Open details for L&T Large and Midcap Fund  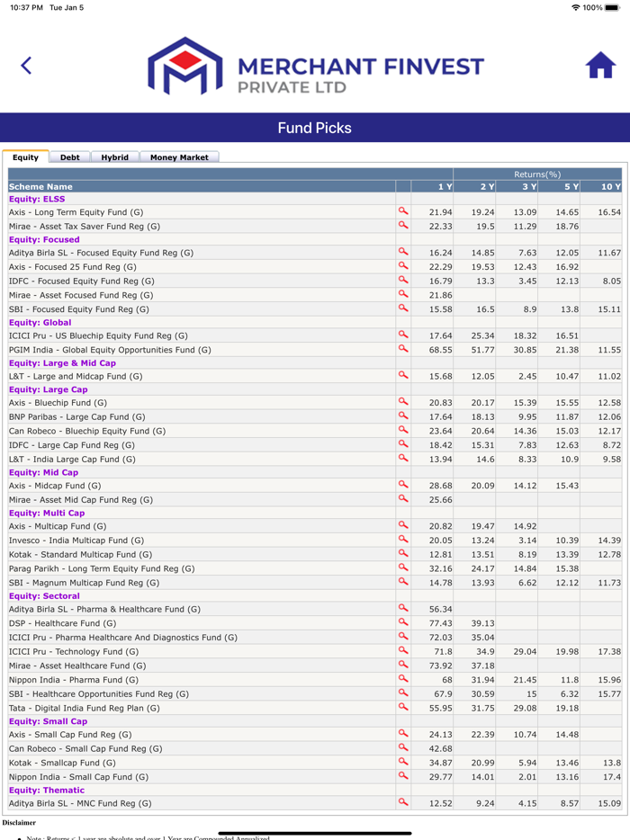403,375
